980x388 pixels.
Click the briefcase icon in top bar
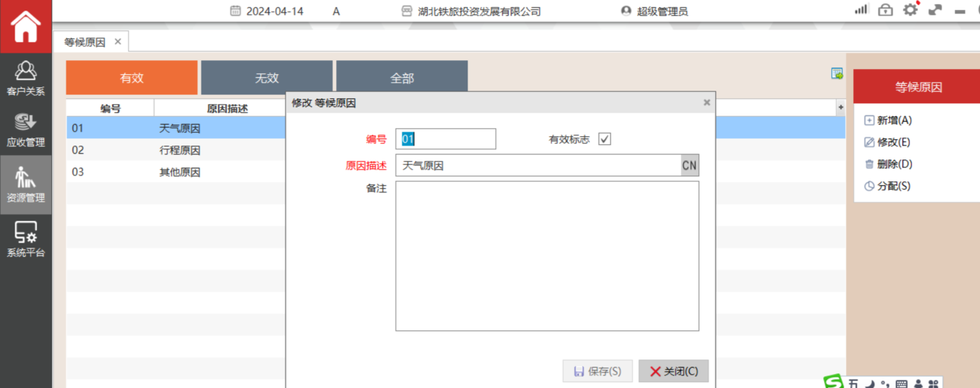tap(885, 10)
